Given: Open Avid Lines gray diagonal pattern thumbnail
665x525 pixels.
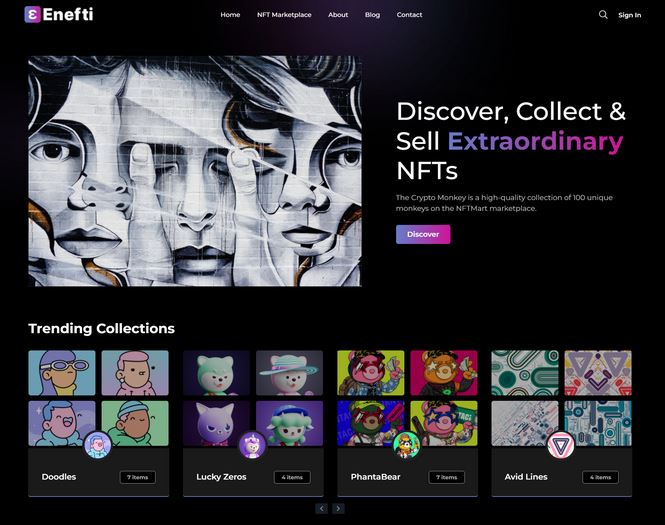Looking at the screenshot, I should (x=525, y=423).
